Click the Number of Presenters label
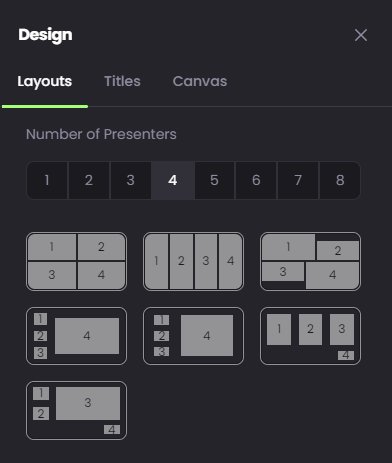This screenshot has width=392, height=463. [x=101, y=134]
